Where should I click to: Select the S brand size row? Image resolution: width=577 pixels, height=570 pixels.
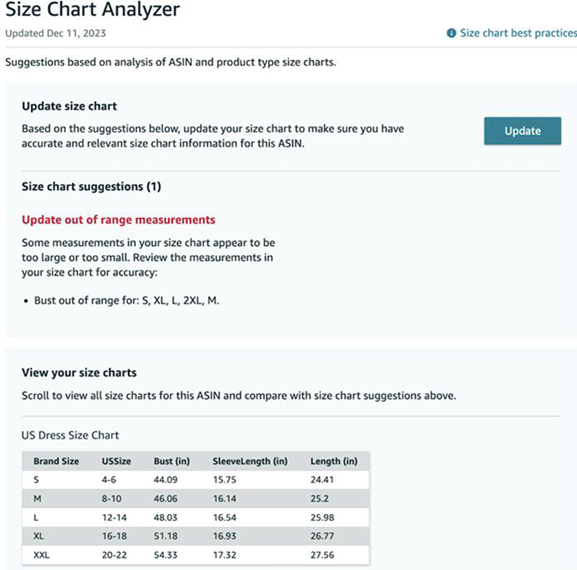195,480
